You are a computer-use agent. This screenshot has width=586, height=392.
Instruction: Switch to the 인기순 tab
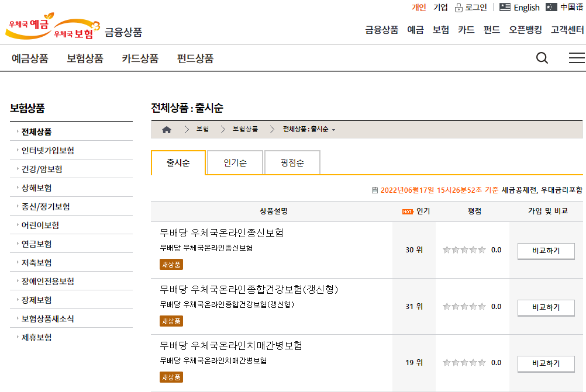click(x=235, y=162)
